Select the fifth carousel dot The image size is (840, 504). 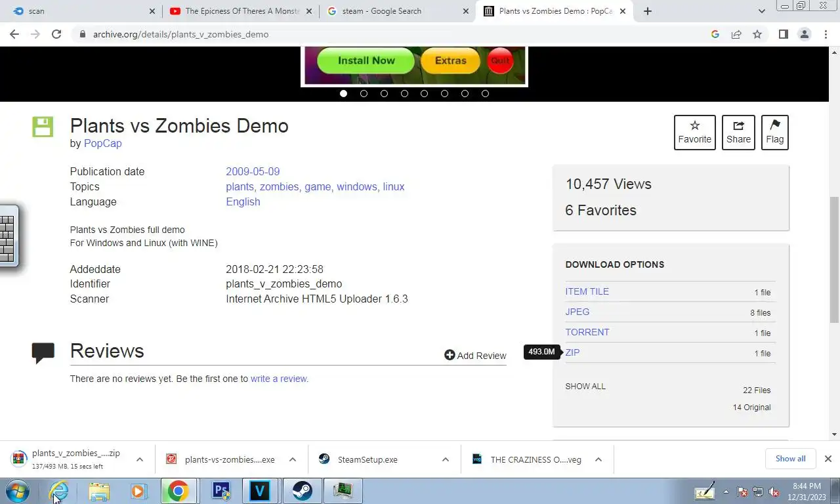(x=424, y=93)
